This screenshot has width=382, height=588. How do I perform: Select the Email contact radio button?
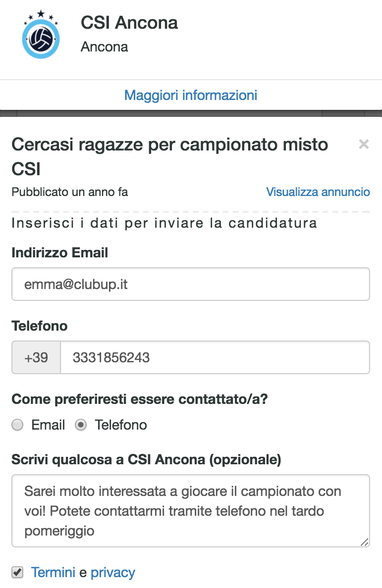(18, 425)
